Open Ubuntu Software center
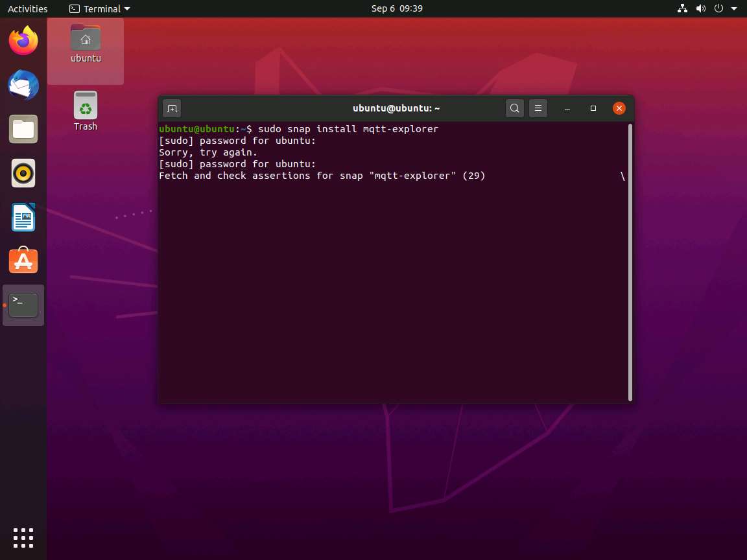 coord(23,261)
